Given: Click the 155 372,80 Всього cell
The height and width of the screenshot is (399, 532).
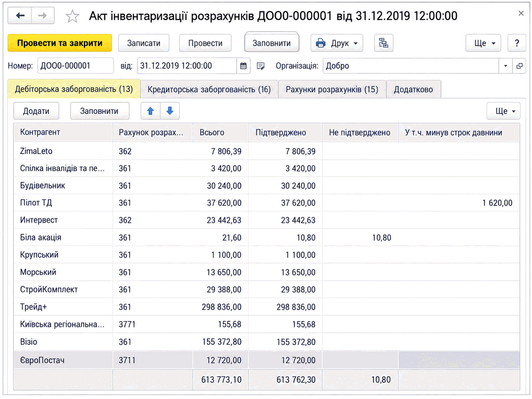Looking at the screenshot, I should pos(221,342).
